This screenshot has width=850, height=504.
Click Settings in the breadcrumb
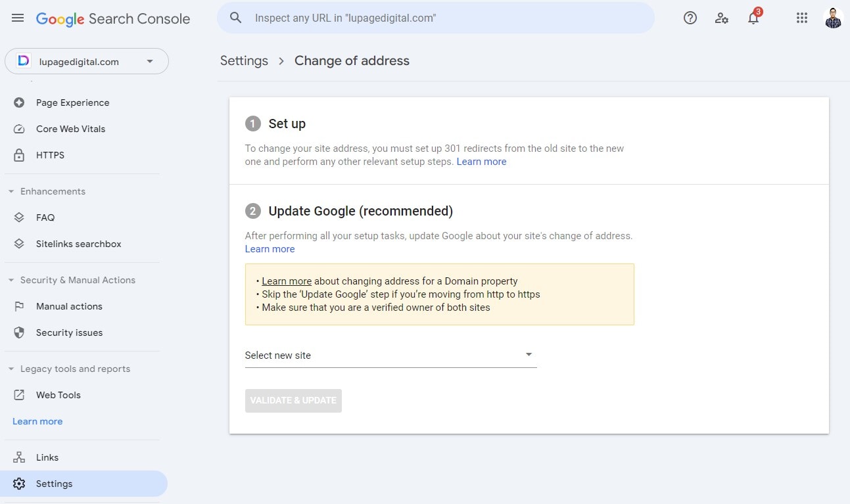(244, 60)
